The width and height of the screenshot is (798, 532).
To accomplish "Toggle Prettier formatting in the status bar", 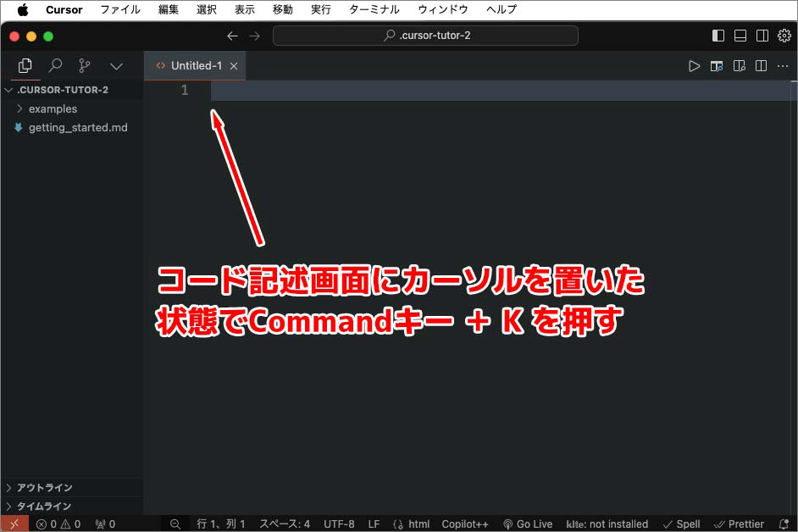I will point(739,524).
